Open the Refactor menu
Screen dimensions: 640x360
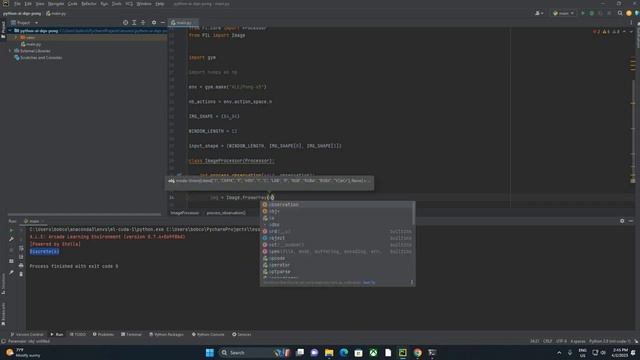click(89, 4)
